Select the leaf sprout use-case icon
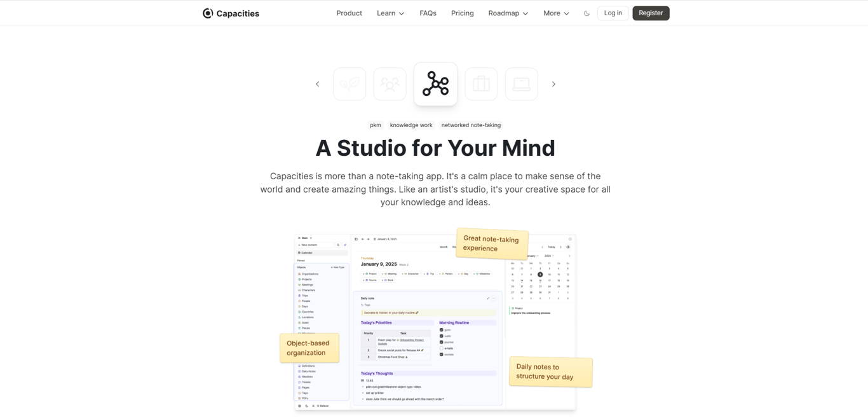The width and height of the screenshot is (868, 419). point(349,84)
